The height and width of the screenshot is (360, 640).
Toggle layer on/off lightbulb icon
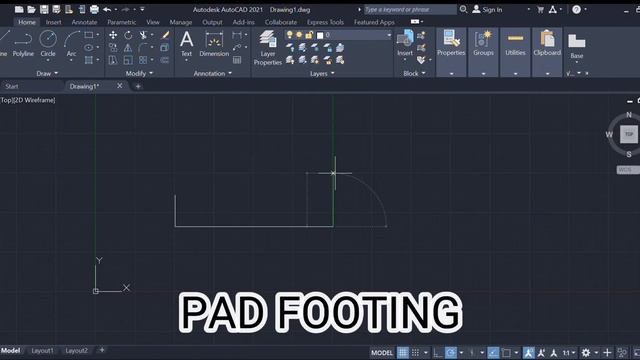pos(289,35)
